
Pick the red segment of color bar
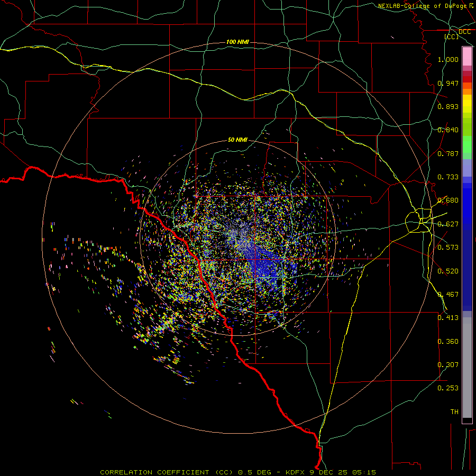click(x=467, y=79)
